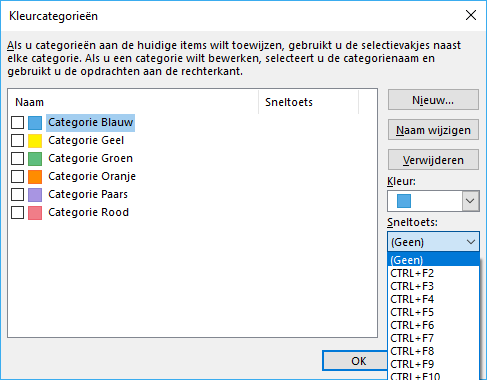Image resolution: width=487 pixels, height=380 pixels.
Task: Click the orange color square of Categorie Oranje
Action: (x=35, y=177)
